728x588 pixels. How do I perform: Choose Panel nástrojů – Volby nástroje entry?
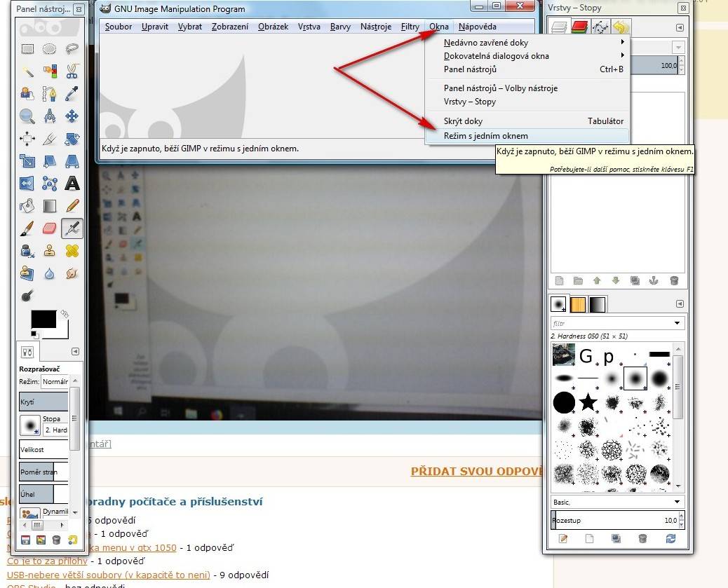[527, 88]
